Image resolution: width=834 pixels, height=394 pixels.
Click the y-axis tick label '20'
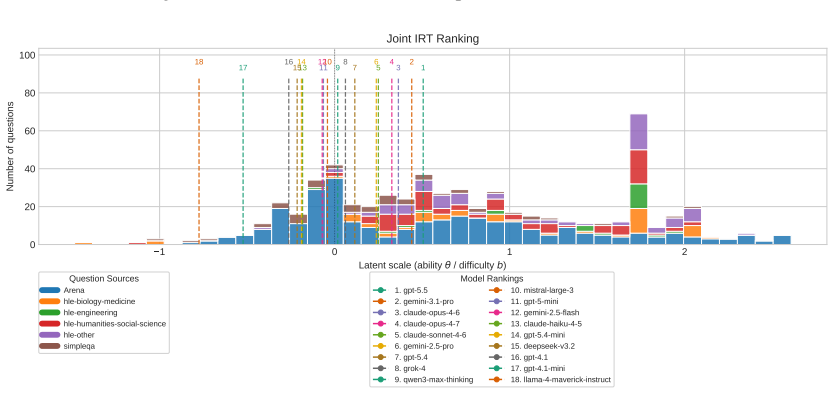(x=30, y=207)
